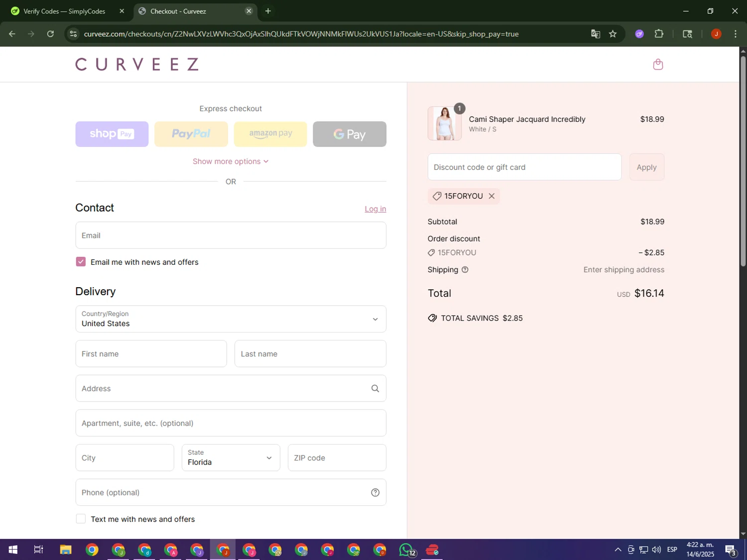View site information icon in address bar
The width and height of the screenshot is (747, 560).
(73, 34)
